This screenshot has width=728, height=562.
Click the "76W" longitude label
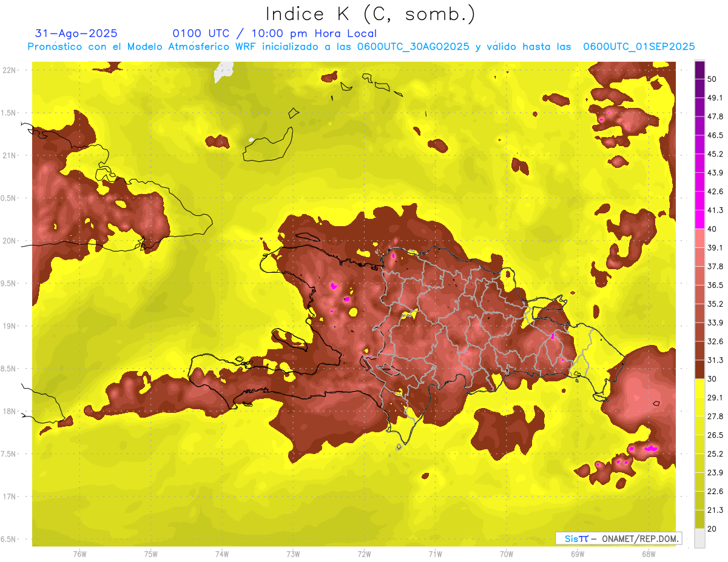[x=79, y=554]
